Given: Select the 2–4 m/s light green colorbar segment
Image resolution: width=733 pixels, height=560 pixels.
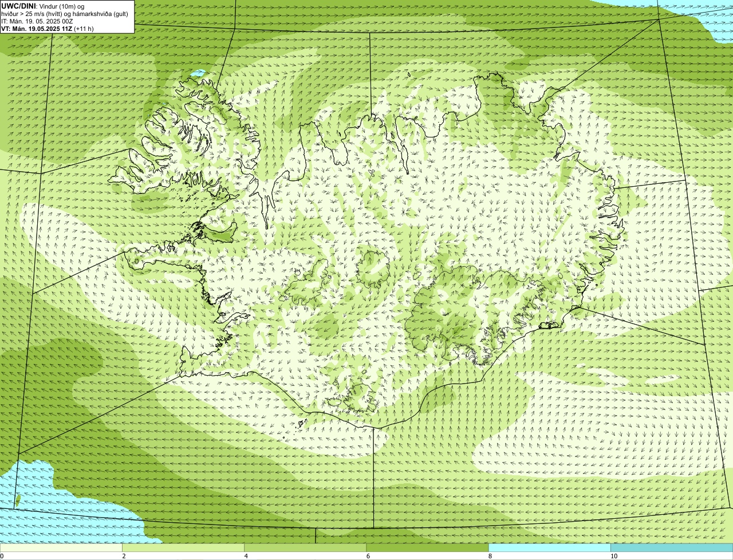Looking at the screenshot, I should click(183, 547).
